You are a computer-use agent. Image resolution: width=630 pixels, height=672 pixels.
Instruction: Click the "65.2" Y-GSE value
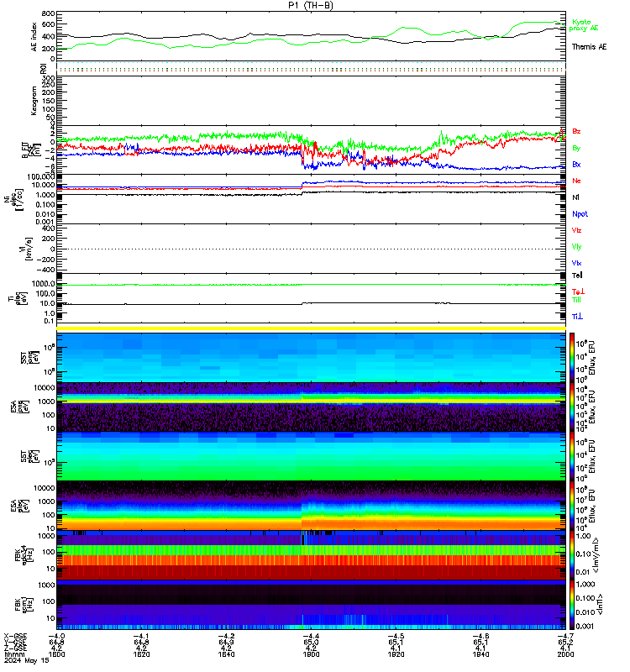pos(565,643)
